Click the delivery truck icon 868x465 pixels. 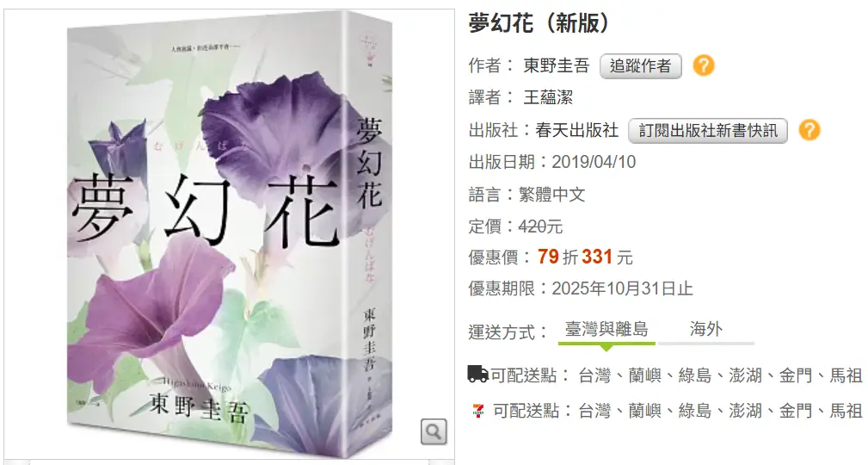[477, 374]
